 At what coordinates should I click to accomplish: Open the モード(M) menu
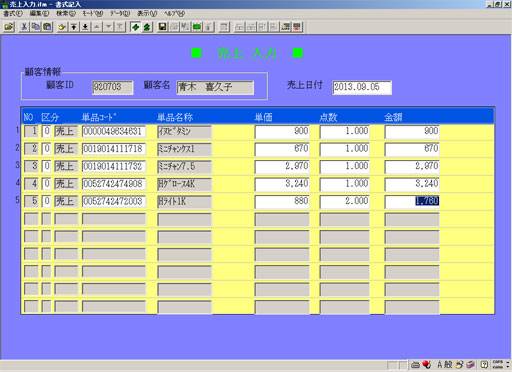(93, 13)
